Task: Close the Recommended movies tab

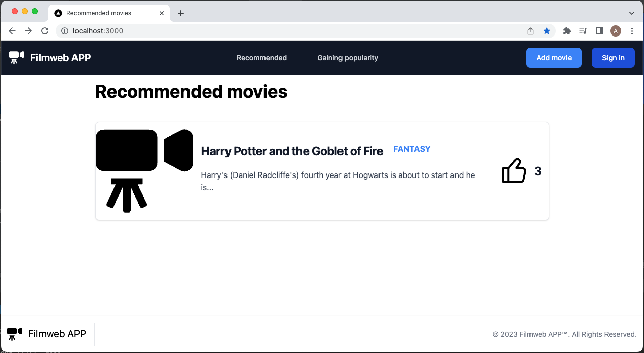Action: pyautogui.click(x=162, y=13)
